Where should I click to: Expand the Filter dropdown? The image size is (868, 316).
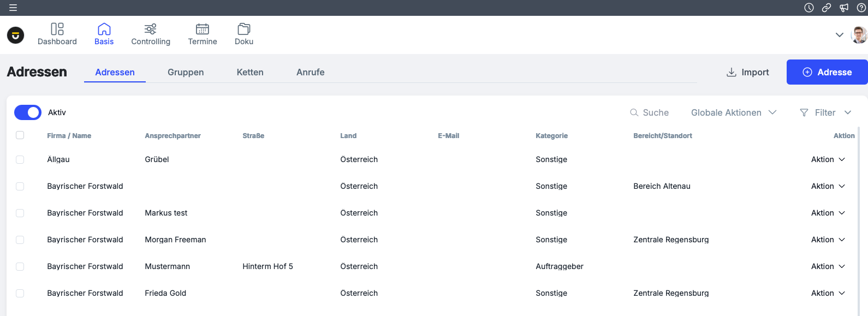click(825, 112)
